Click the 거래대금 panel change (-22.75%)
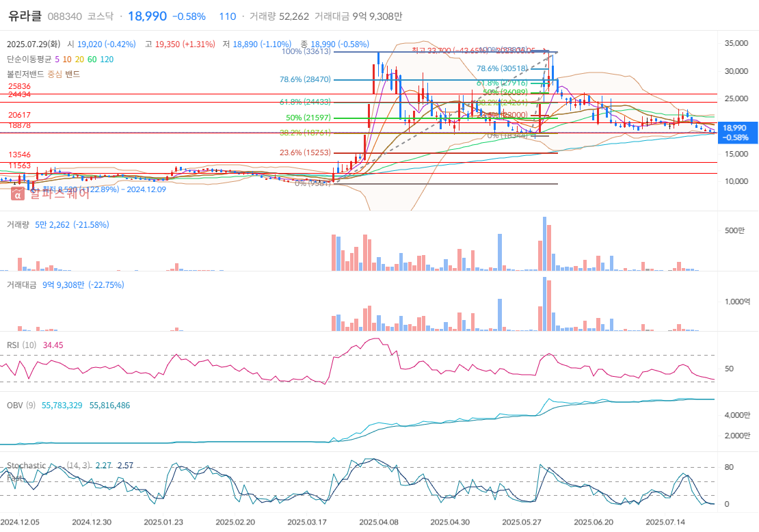This screenshot has width=759, height=532. tap(106, 284)
